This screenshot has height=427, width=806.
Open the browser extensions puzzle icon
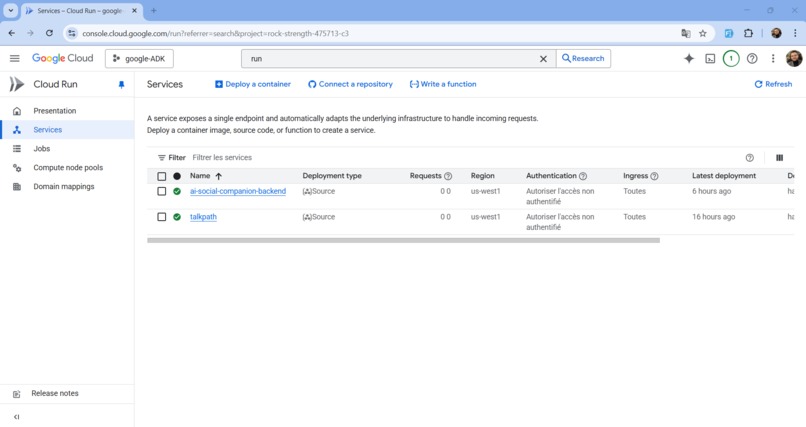point(748,33)
